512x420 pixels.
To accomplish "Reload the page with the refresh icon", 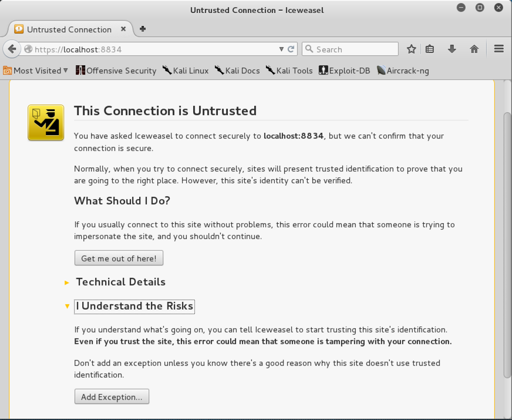I will tap(291, 49).
